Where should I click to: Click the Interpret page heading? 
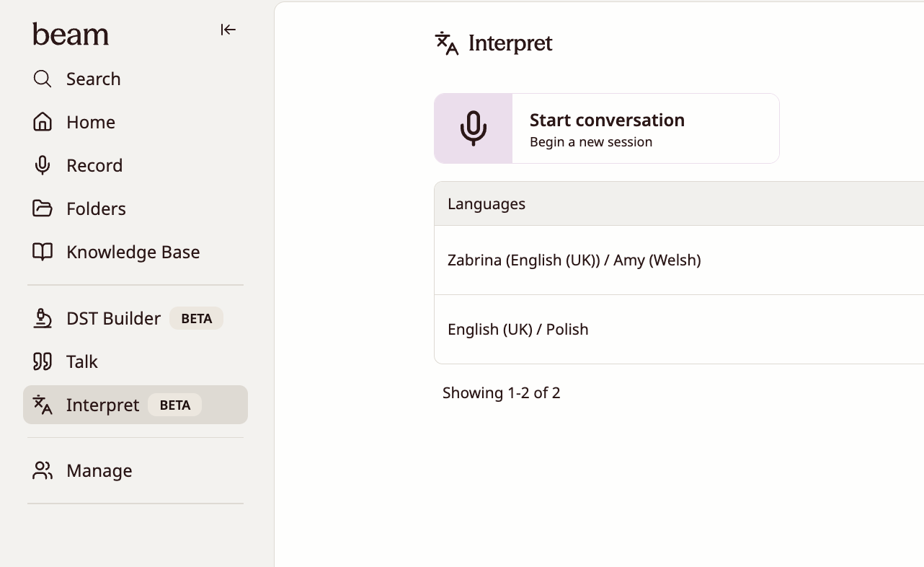510,43
